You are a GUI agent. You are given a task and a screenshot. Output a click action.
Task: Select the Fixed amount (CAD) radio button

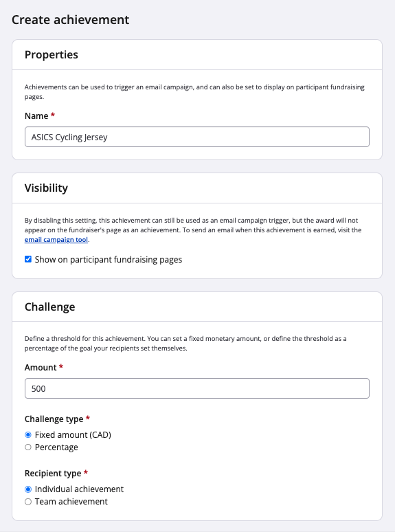click(28, 434)
